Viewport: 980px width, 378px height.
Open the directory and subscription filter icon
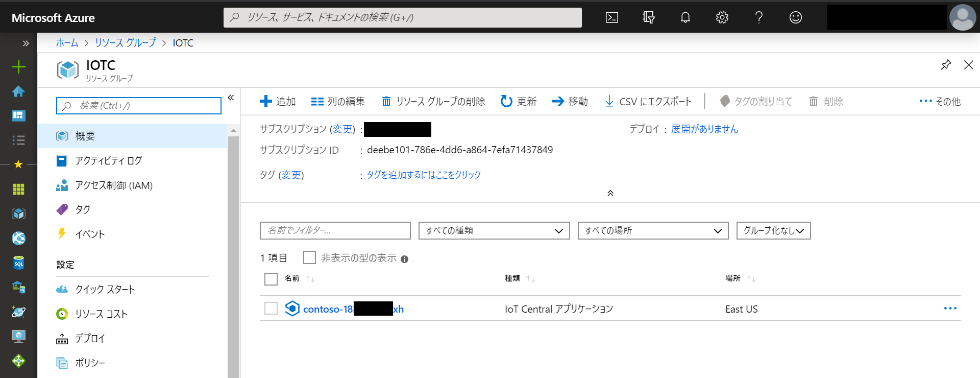(648, 17)
